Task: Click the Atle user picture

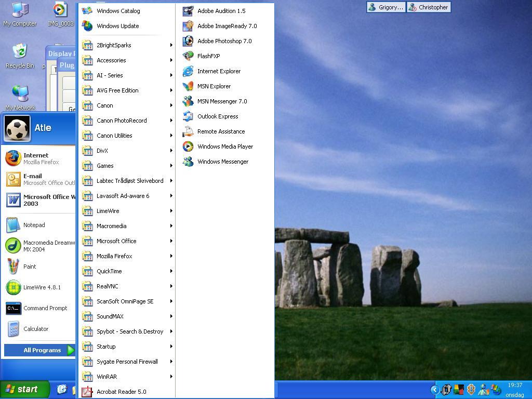Action: click(17, 128)
